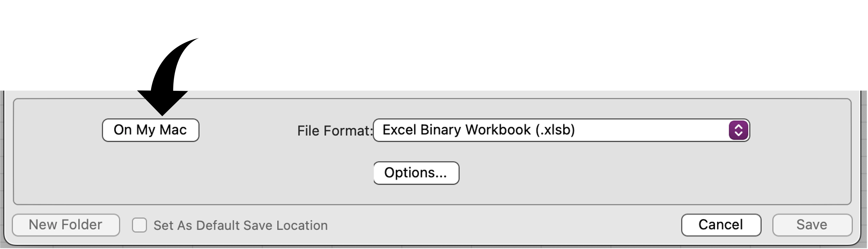Open the Options... dialog
This screenshot has width=868, height=249.
tap(416, 173)
